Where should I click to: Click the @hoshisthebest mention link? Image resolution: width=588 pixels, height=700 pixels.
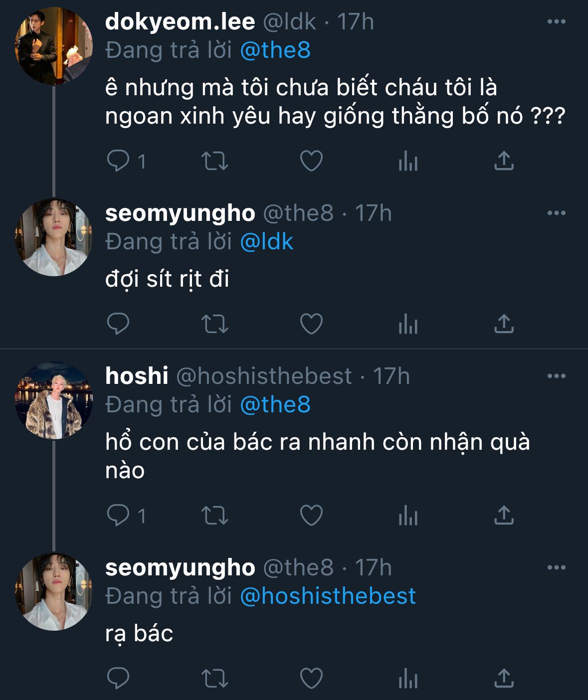point(328,596)
